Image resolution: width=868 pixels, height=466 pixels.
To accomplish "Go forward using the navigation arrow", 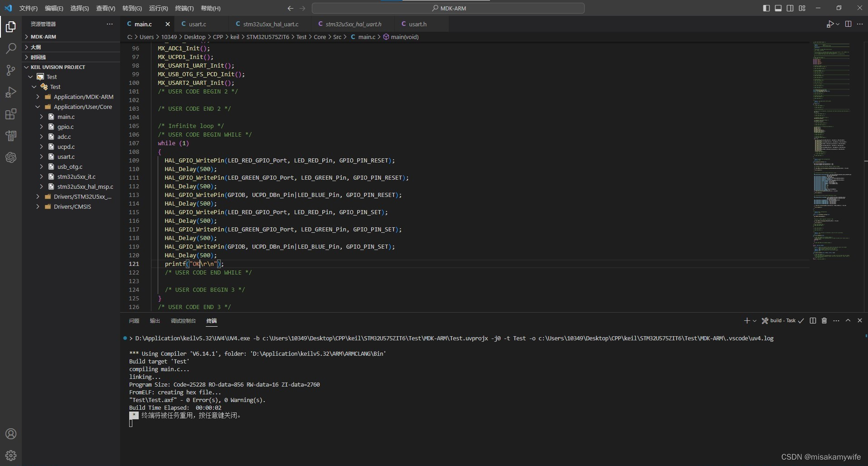I will (303, 8).
